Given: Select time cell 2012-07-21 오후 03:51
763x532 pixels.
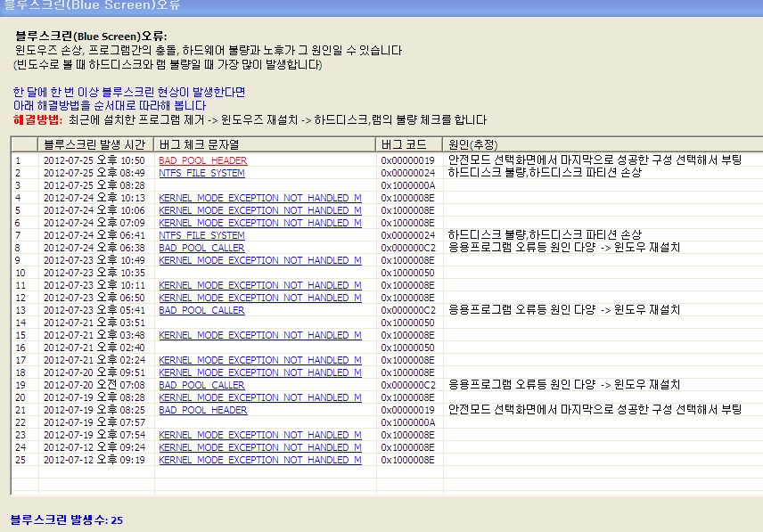Looking at the screenshot, I should click(x=94, y=323).
